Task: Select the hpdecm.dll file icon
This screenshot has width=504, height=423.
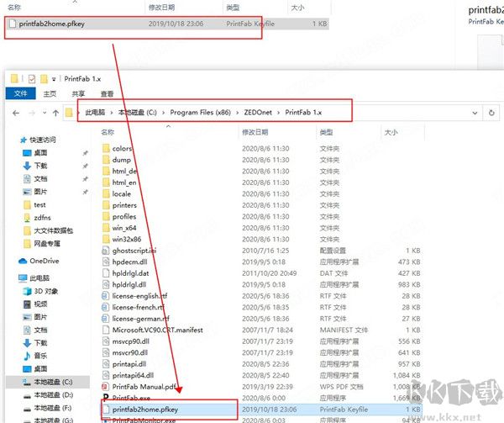Action: click(106, 262)
